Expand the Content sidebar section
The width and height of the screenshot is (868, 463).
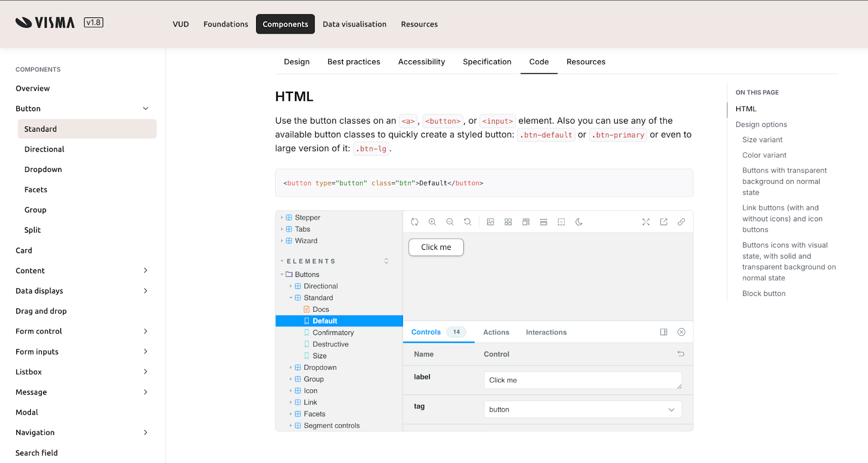pyautogui.click(x=145, y=271)
